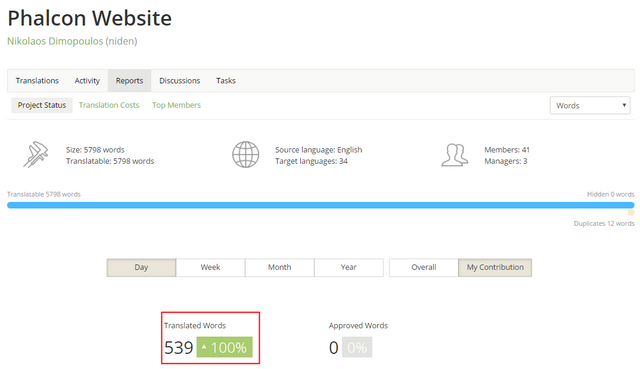640x369 pixels.
Task: Show My Contribution statistics
Action: 495,267
